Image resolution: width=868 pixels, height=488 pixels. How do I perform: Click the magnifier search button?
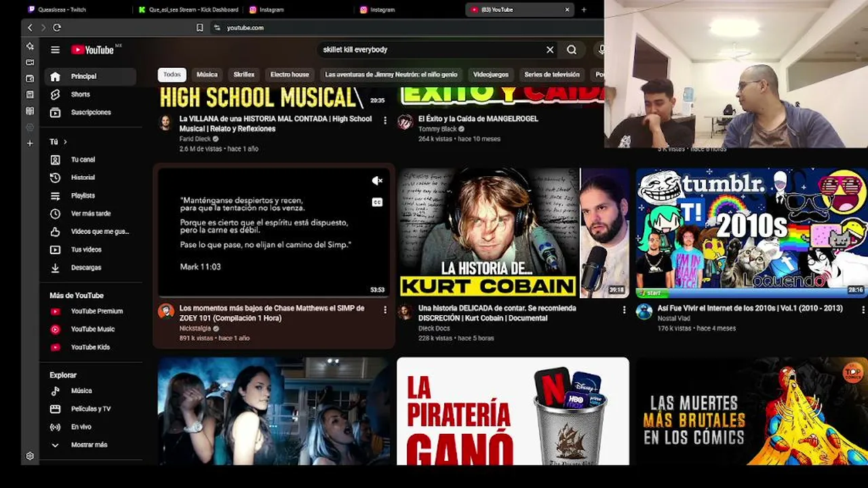(x=572, y=49)
